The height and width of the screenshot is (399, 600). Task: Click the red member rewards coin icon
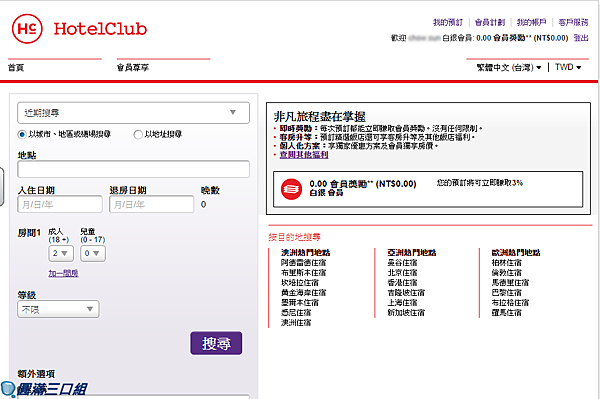(291, 189)
